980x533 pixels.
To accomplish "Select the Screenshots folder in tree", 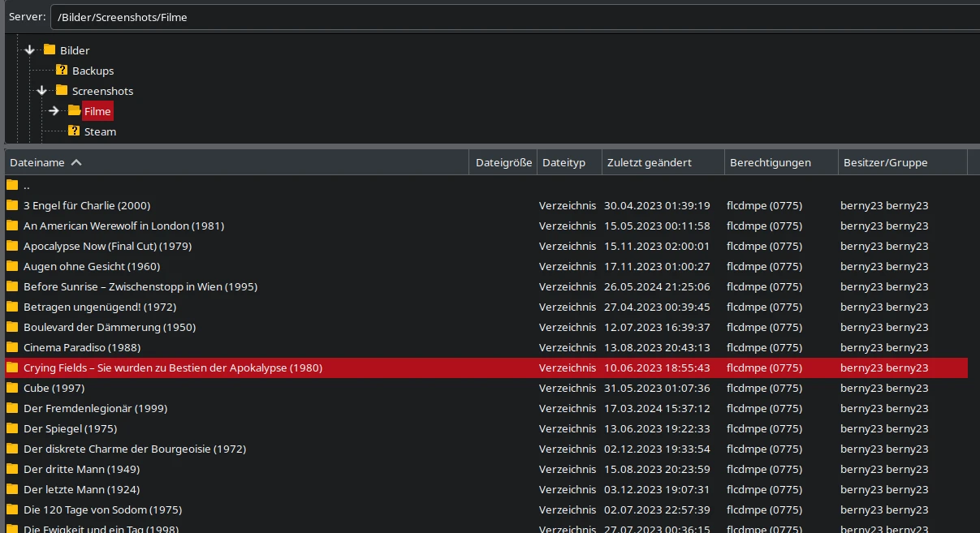I will (102, 91).
